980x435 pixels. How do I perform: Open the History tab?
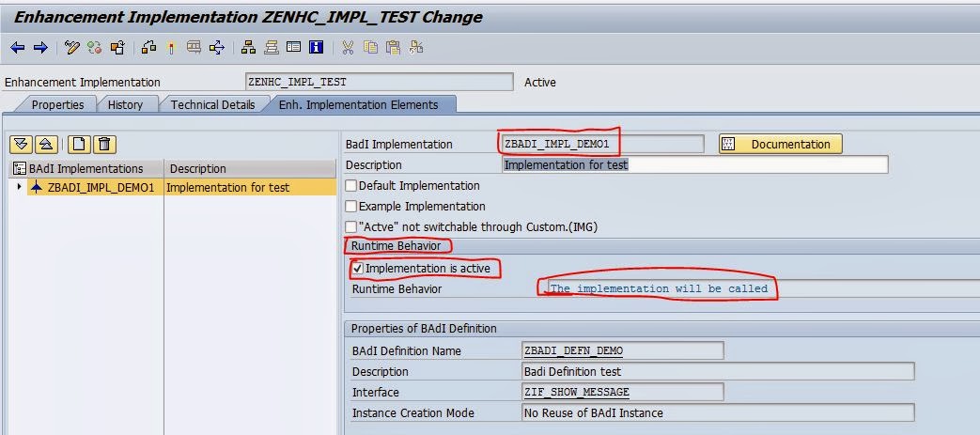pos(125,104)
